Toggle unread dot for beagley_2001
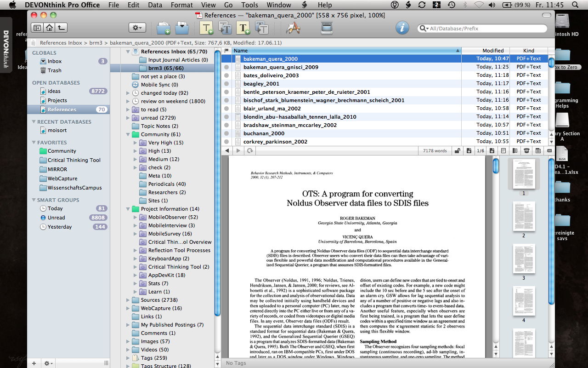This screenshot has width=588, height=368. [x=226, y=84]
